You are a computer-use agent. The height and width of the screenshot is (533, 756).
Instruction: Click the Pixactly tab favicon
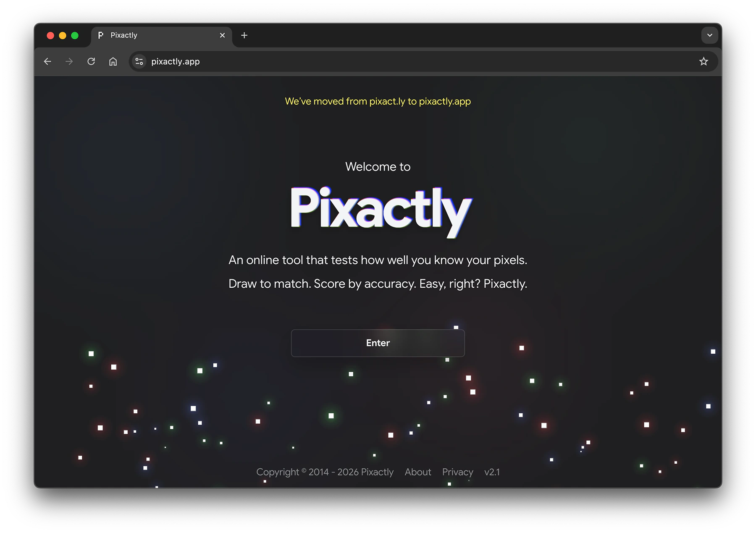pos(101,35)
